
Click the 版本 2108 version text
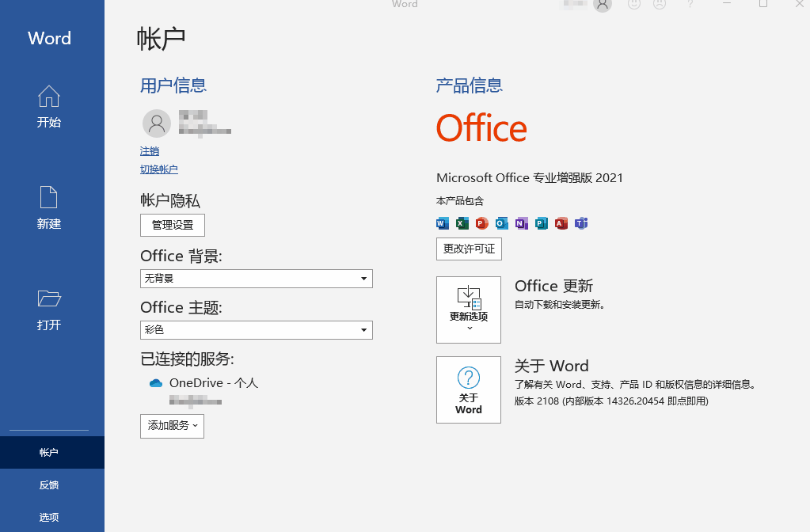click(611, 401)
